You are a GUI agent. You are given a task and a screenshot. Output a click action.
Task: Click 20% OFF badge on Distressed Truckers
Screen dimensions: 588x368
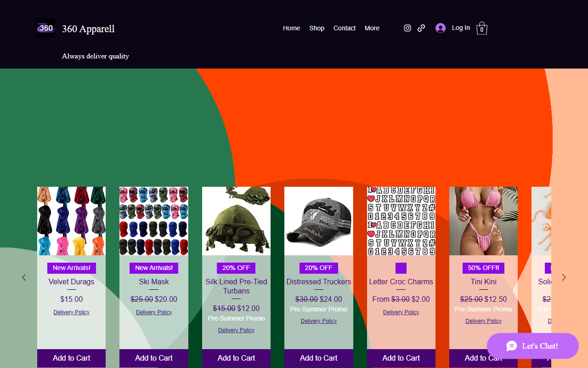click(319, 268)
